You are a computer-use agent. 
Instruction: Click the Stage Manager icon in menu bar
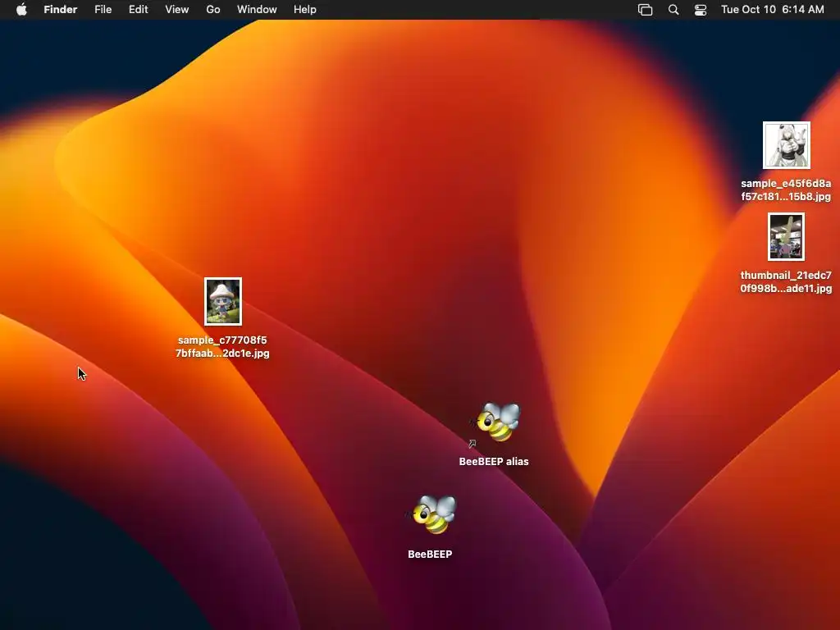(x=645, y=10)
